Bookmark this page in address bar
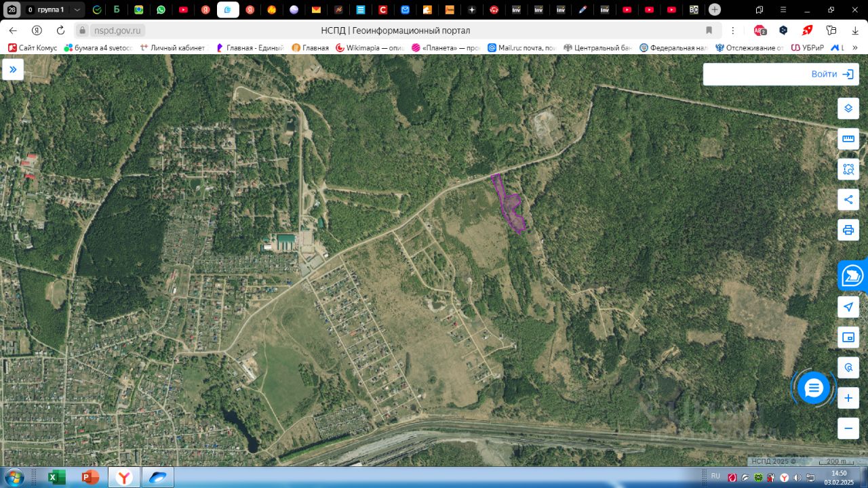 709,30
